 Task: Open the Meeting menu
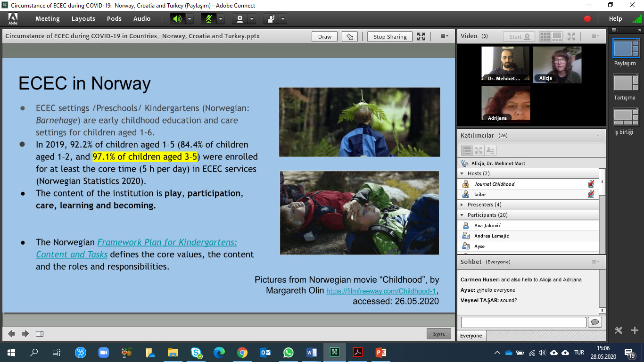pos(48,19)
